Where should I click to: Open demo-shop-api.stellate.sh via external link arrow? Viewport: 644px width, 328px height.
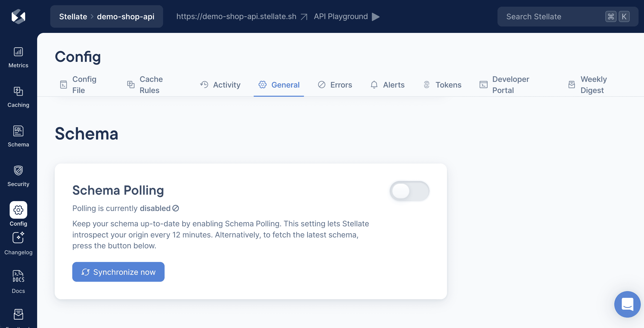point(304,17)
